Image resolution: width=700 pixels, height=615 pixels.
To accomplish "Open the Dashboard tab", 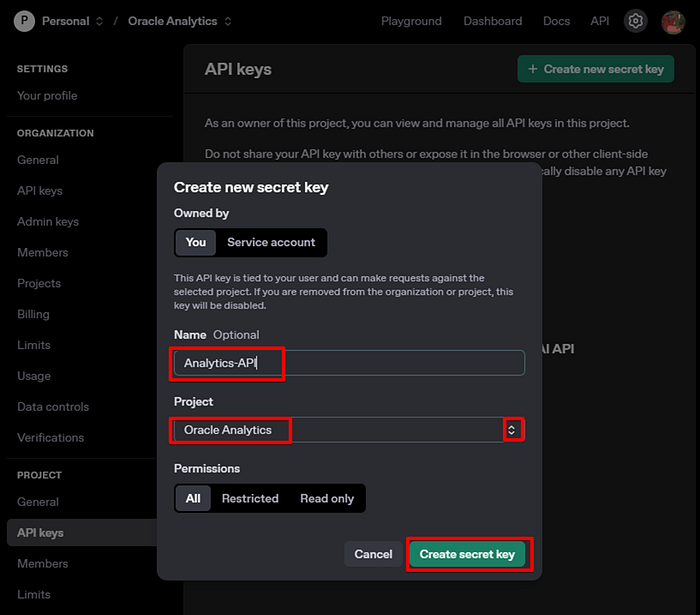I will point(492,21).
